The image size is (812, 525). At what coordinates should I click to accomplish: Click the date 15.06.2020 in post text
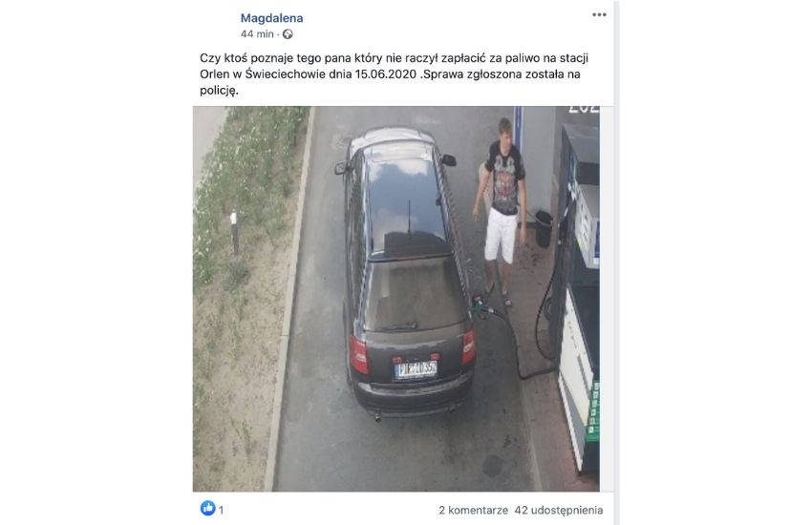[385, 73]
